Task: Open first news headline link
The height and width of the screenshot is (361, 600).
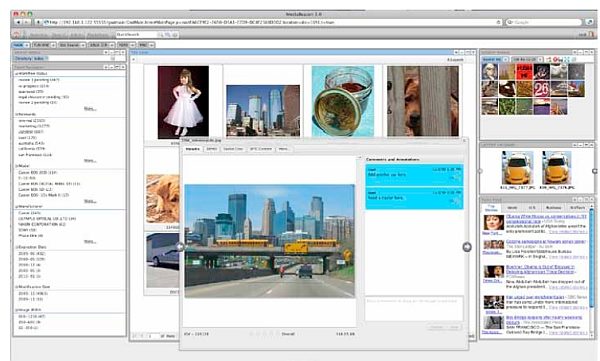Action: [546, 219]
